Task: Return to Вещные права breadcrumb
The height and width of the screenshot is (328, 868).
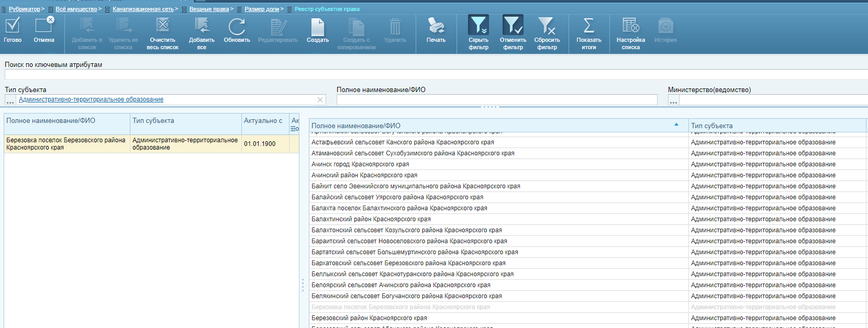Action: pos(209,9)
